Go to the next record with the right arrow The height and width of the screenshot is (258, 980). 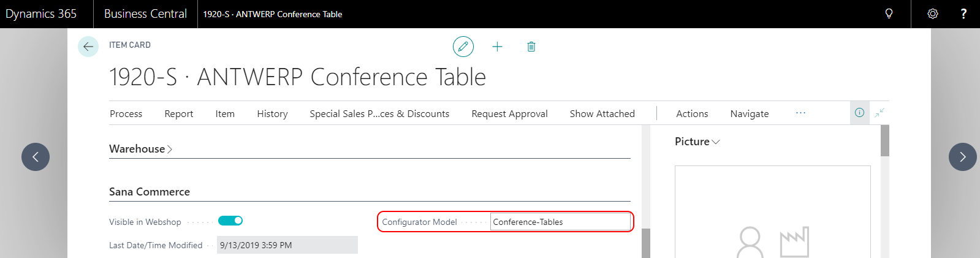[963, 157]
